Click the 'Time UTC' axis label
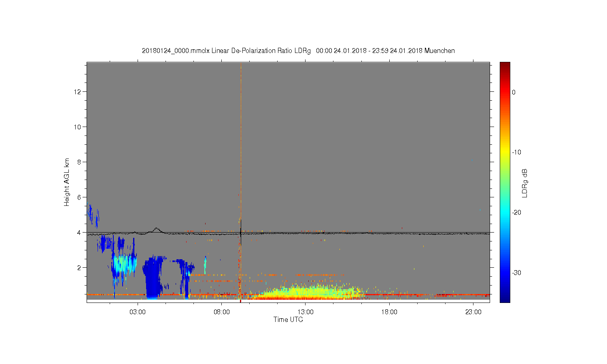The height and width of the screenshot is (364, 607). [288, 320]
